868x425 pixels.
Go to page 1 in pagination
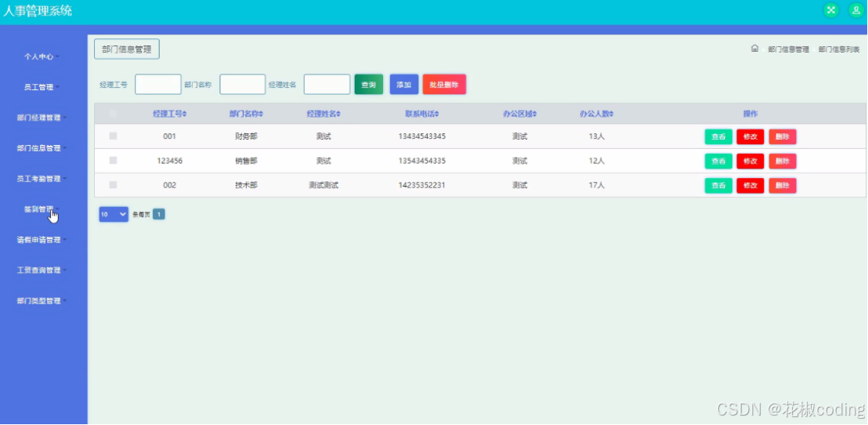(159, 214)
